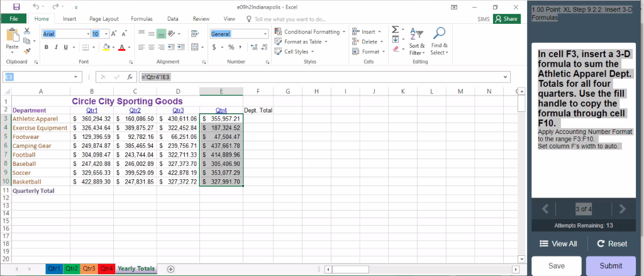Open the Arial font name dropdown

(x=88, y=34)
